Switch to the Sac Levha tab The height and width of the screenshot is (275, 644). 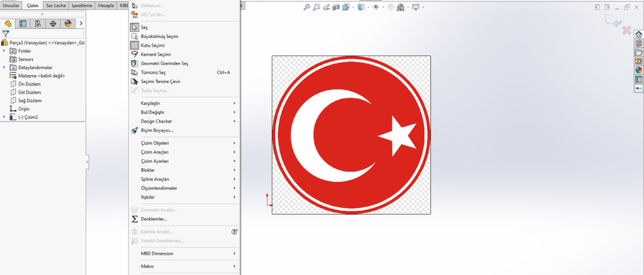tap(56, 5)
